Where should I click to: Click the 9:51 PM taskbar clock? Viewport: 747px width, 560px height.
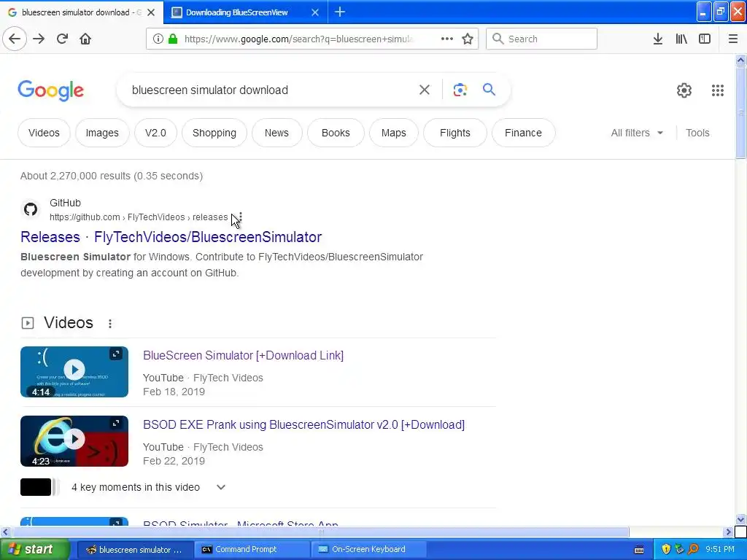click(720, 550)
